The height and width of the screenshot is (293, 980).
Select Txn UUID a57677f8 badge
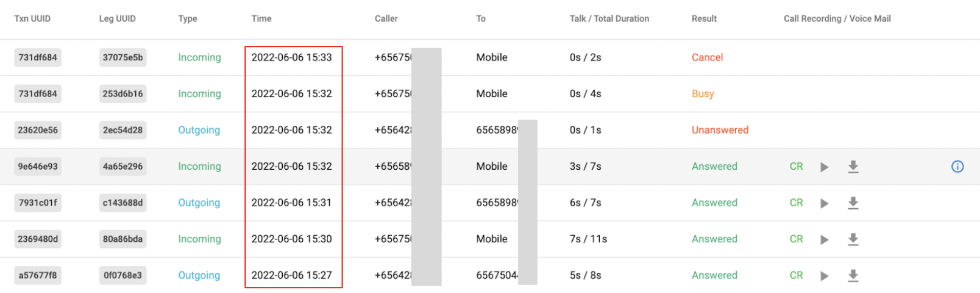pyautogui.click(x=38, y=275)
